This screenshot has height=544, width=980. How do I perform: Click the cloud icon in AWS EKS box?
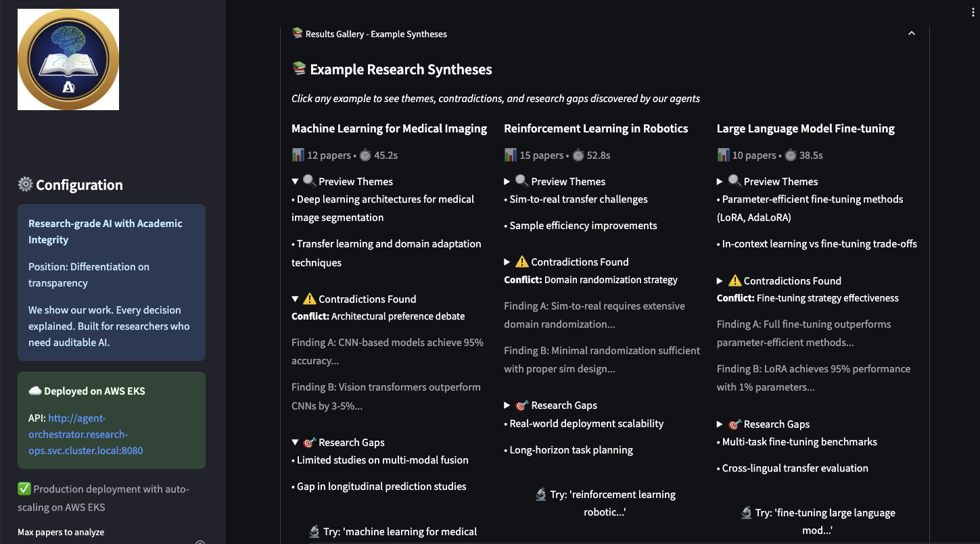click(35, 391)
